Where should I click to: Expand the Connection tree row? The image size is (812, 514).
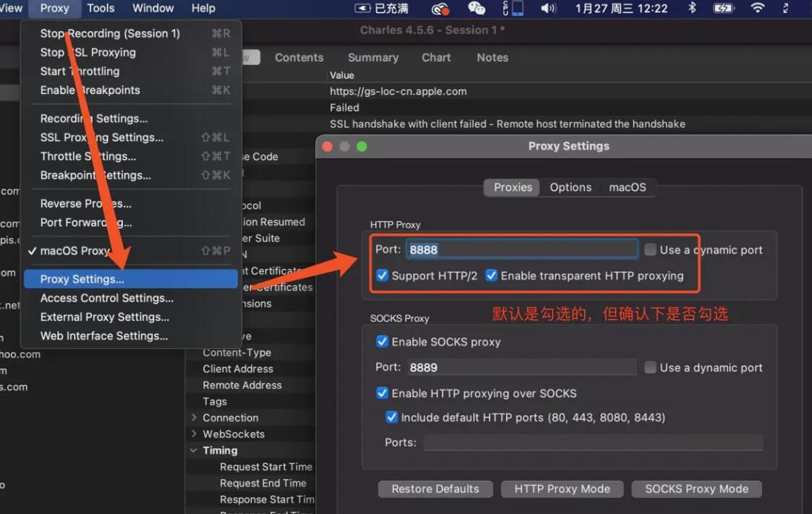[194, 417]
